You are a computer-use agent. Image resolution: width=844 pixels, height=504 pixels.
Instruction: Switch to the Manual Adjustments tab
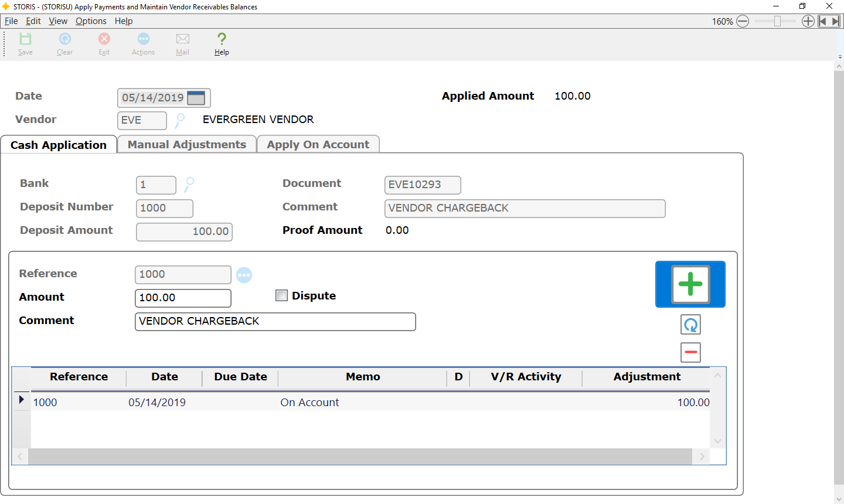pos(187,145)
